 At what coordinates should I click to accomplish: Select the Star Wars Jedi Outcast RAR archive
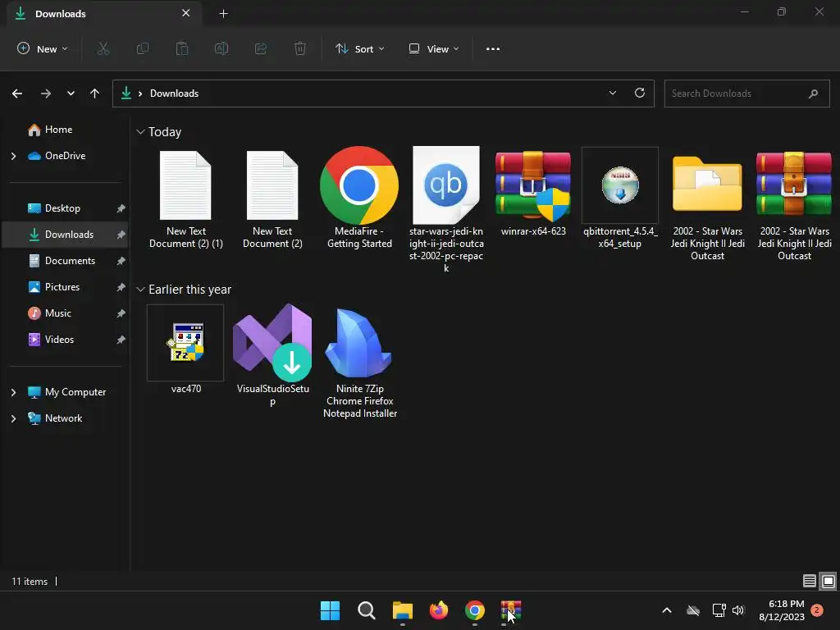(x=794, y=205)
